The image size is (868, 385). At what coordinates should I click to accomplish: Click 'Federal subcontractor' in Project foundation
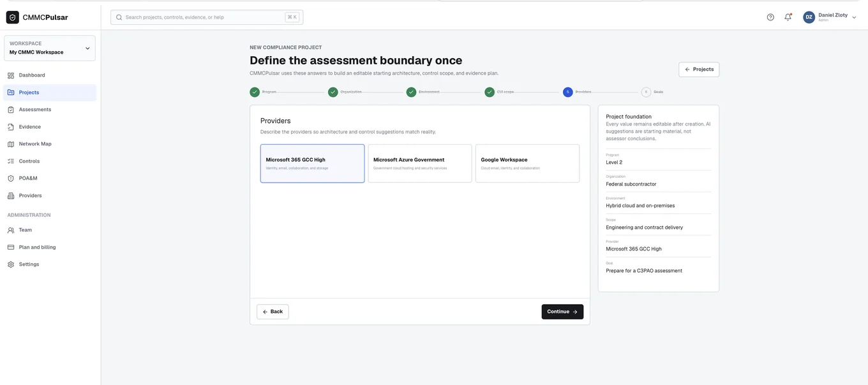pyautogui.click(x=631, y=184)
